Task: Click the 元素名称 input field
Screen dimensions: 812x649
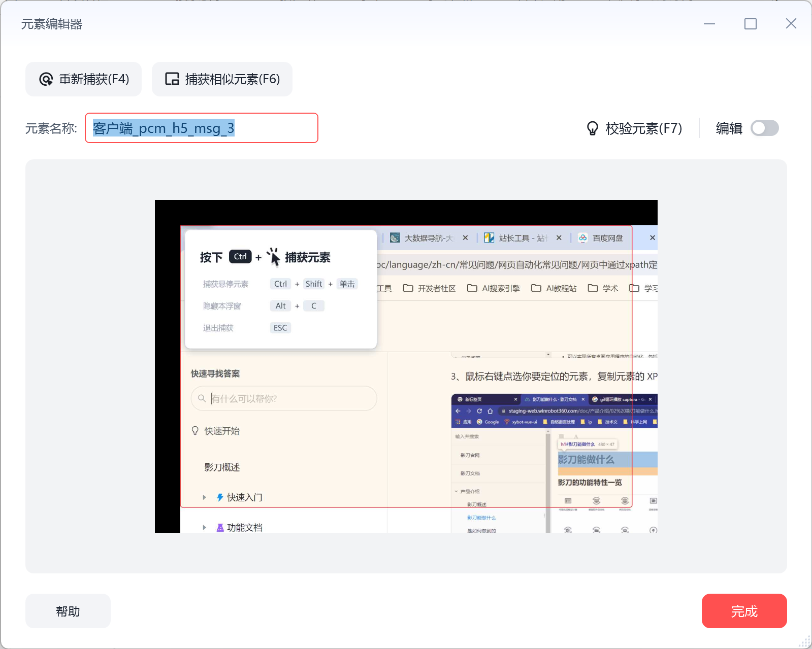Action: coord(202,128)
